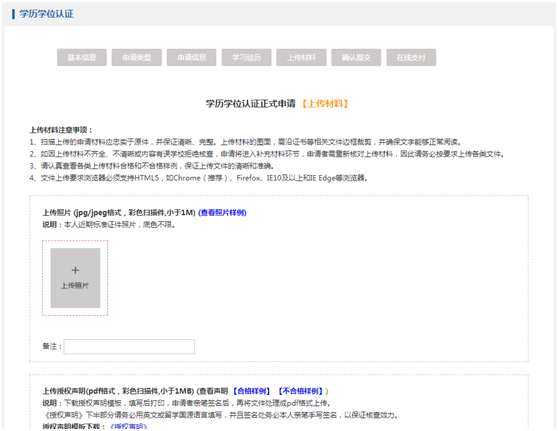Open the 查看照片样例 link
Viewport: 558px width, 431px height.
[222, 212]
